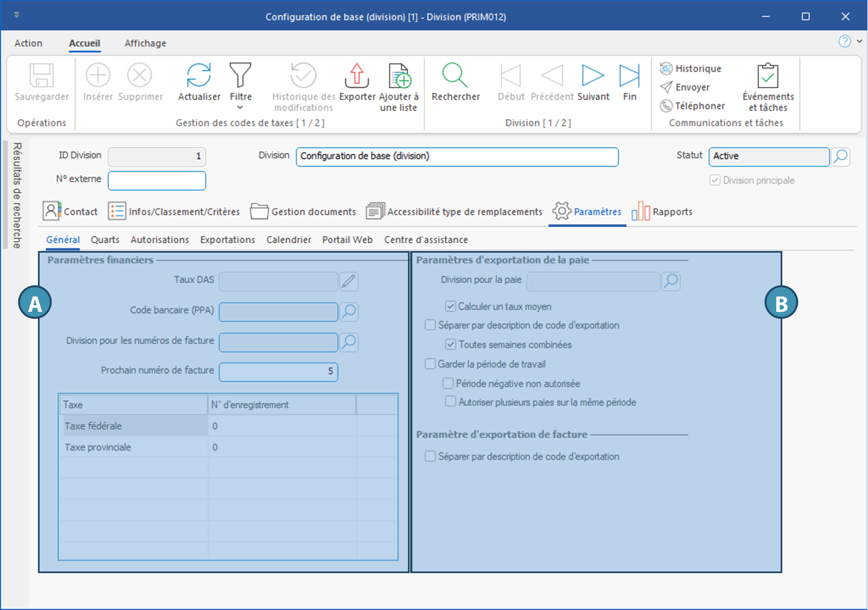Click the N° externe input field
This screenshot has width=868, height=610.
point(157,181)
